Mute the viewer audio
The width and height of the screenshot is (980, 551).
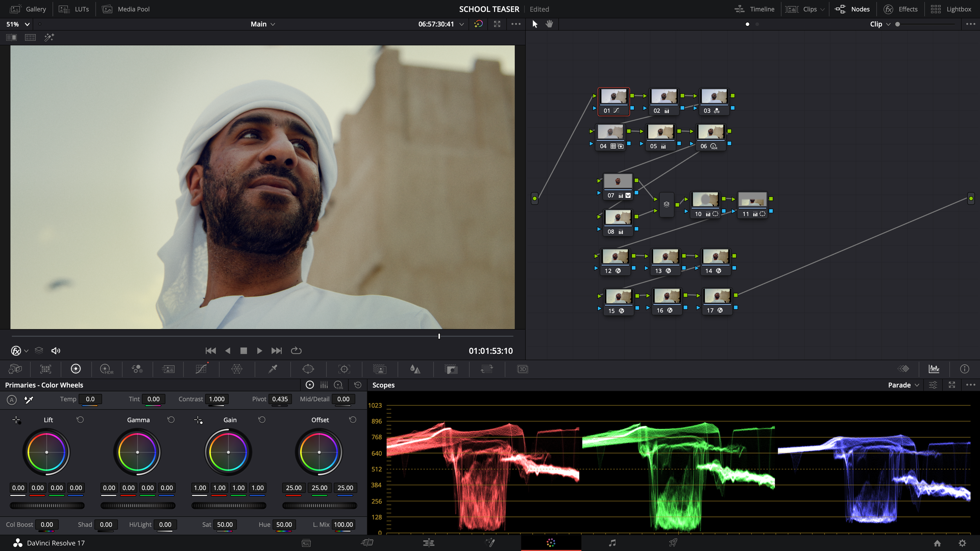[56, 351]
